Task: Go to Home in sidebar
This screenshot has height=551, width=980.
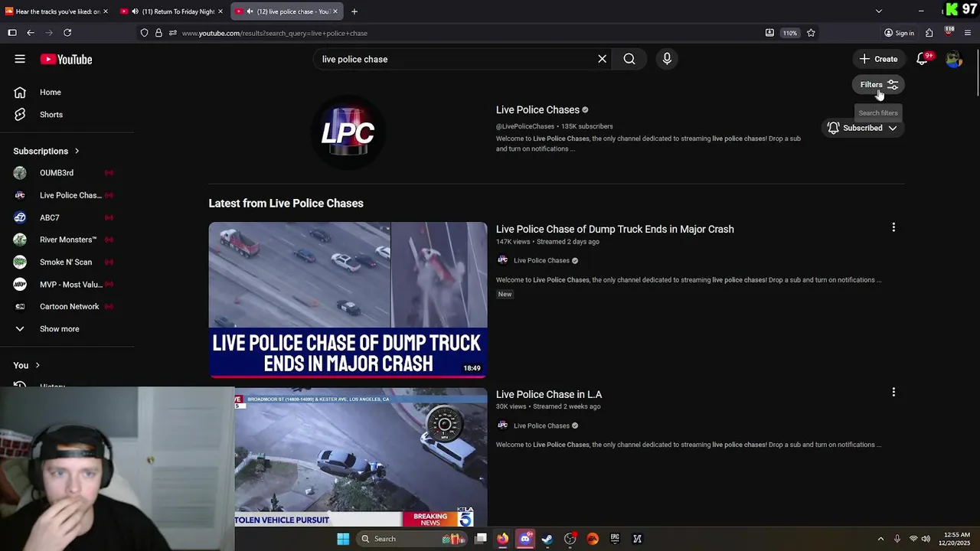Action: coord(51,92)
